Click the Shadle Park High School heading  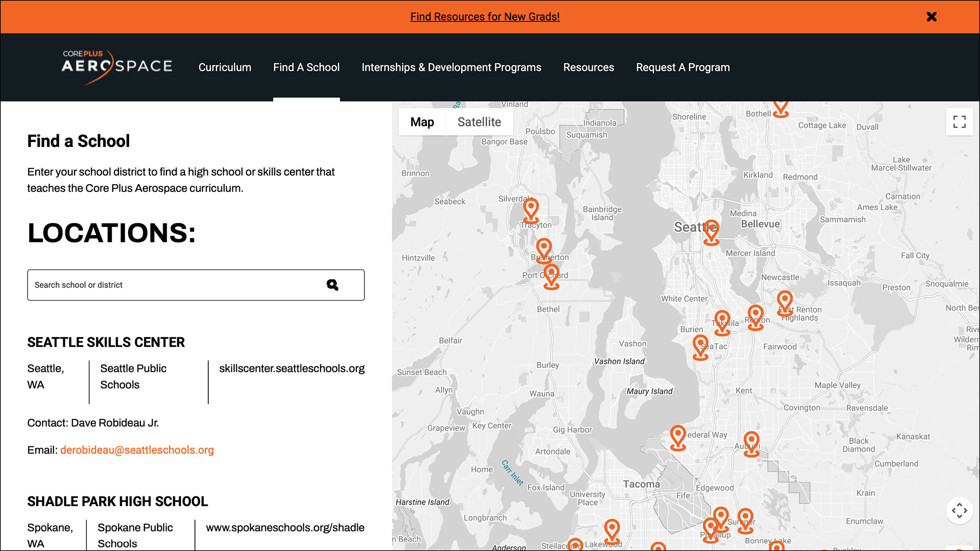(x=117, y=502)
